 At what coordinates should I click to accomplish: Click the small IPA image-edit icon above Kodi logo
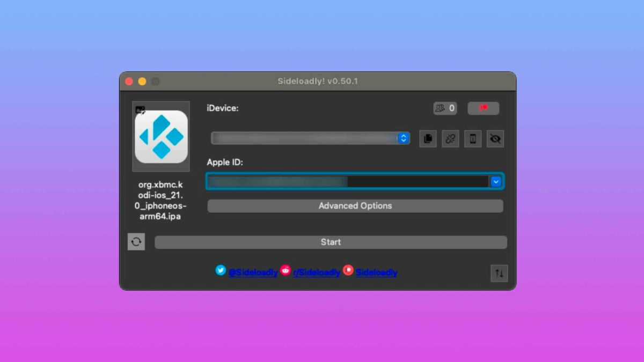(140, 109)
